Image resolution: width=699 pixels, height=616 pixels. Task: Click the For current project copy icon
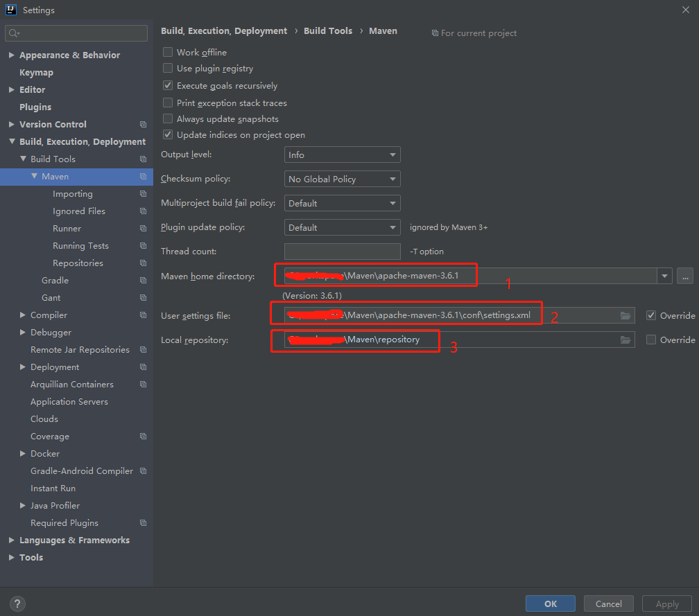pos(435,33)
